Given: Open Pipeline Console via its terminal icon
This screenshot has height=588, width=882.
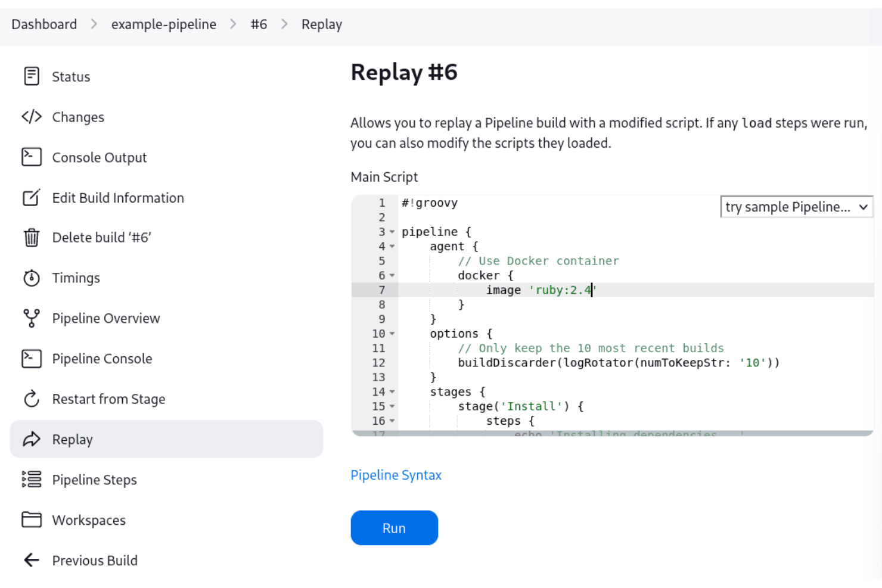Looking at the screenshot, I should [x=32, y=358].
